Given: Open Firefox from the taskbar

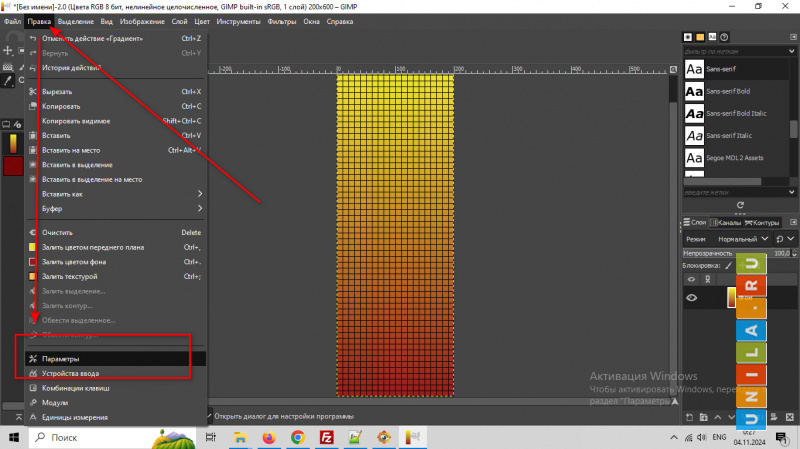Looking at the screenshot, I should 269,437.
